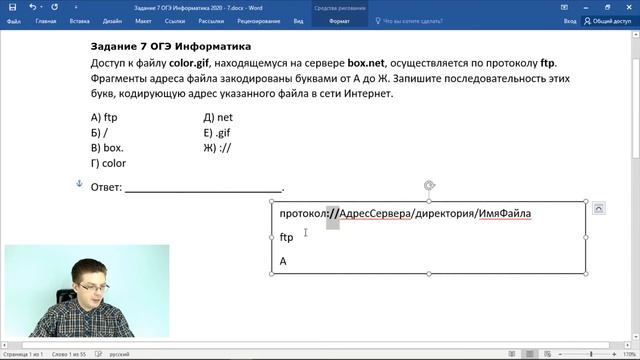Click the horizontal scrollbar track
Viewport: 640px width, 360px height.
pos(315,345)
